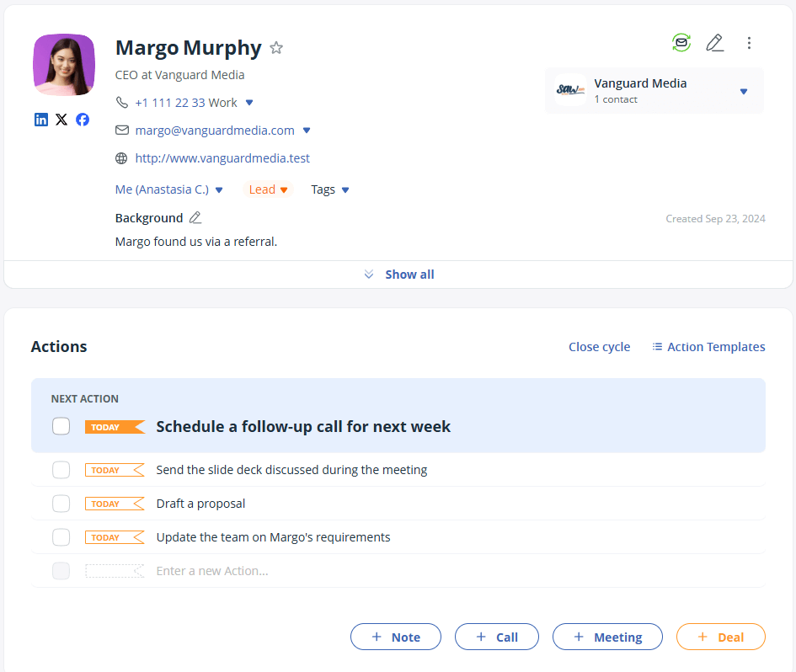Click the X (Twitter) social icon
The image size is (796, 672).
pyautogui.click(x=61, y=120)
